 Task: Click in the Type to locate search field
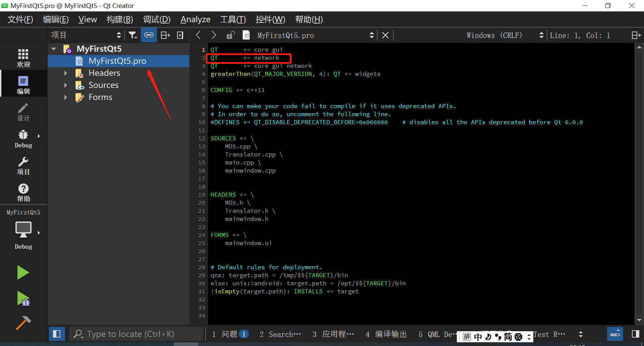point(134,334)
